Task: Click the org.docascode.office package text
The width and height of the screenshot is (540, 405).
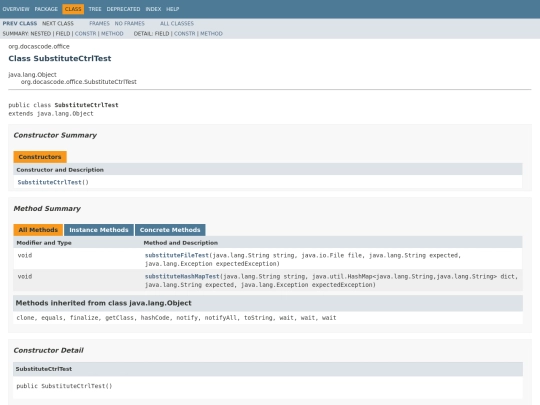Action: coord(39,46)
